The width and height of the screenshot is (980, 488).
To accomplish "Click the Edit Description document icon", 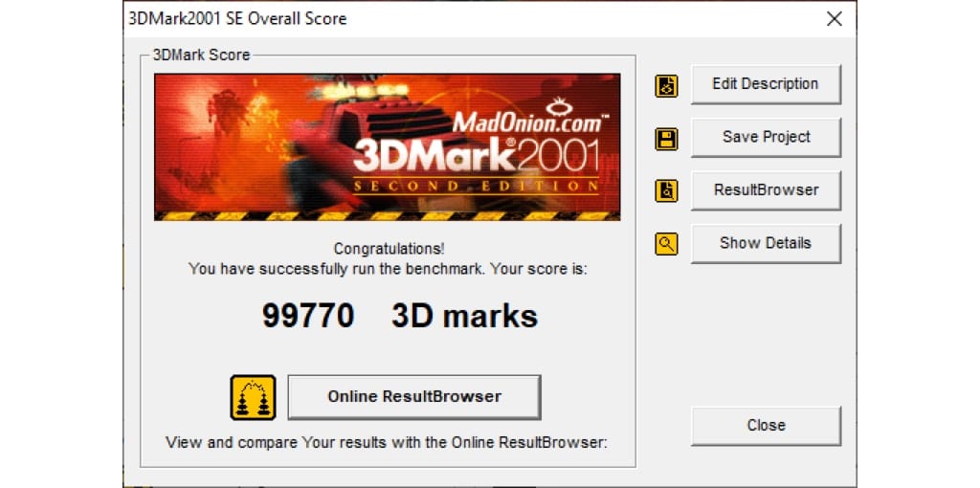I will [666, 86].
